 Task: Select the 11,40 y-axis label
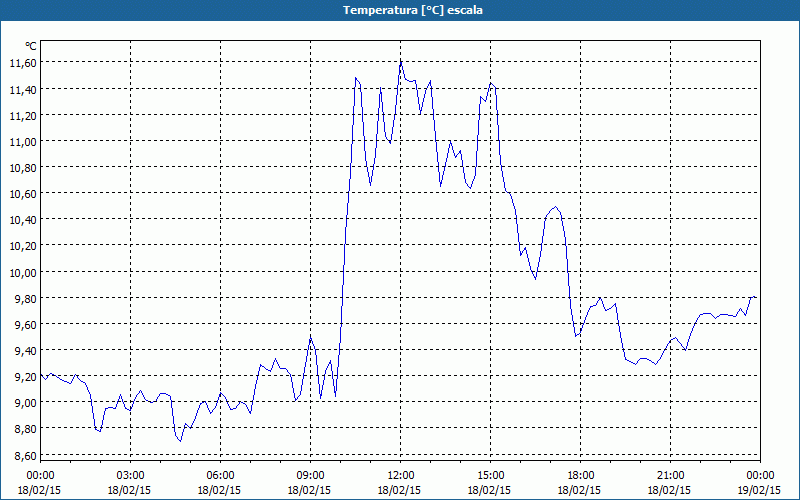[x=23, y=89]
